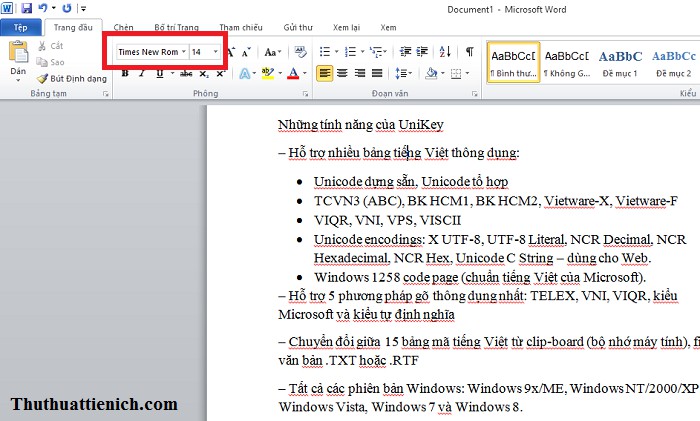Image resolution: width=700 pixels, height=421 pixels.
Task: Click the blue Tệp file button
Action: [20, 29]
